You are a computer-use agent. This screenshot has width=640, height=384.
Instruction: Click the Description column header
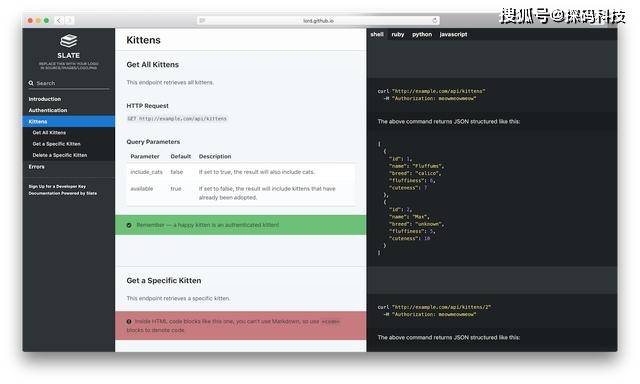pos(215,156)
